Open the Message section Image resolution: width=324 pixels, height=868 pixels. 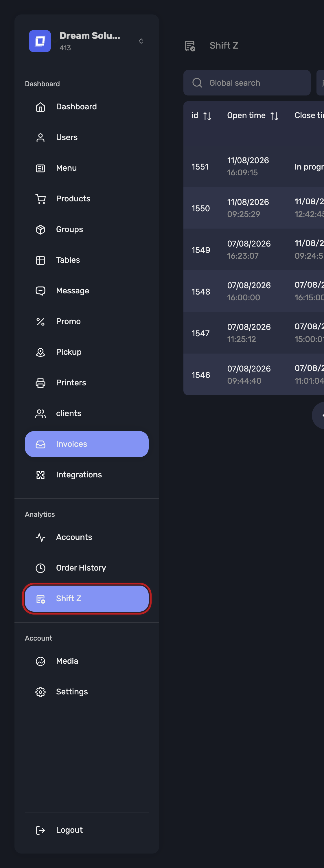[x=72, y=291]
